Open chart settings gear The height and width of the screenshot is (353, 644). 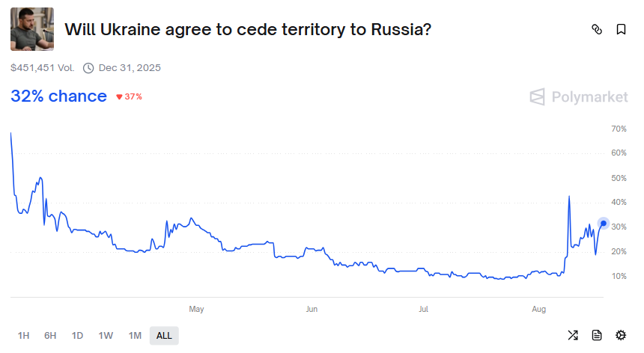(x=621, y=335)
